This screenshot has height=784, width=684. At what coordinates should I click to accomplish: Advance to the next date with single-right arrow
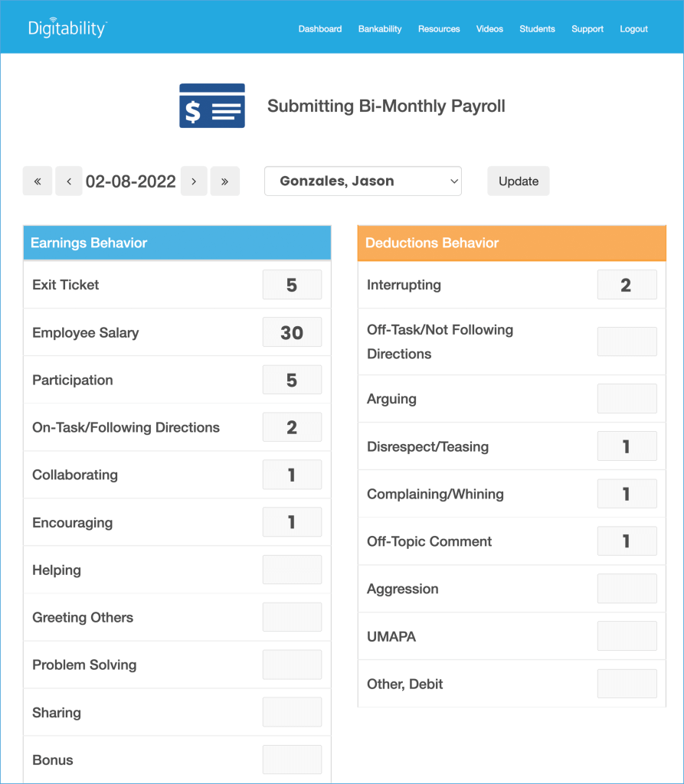[194, 181]
